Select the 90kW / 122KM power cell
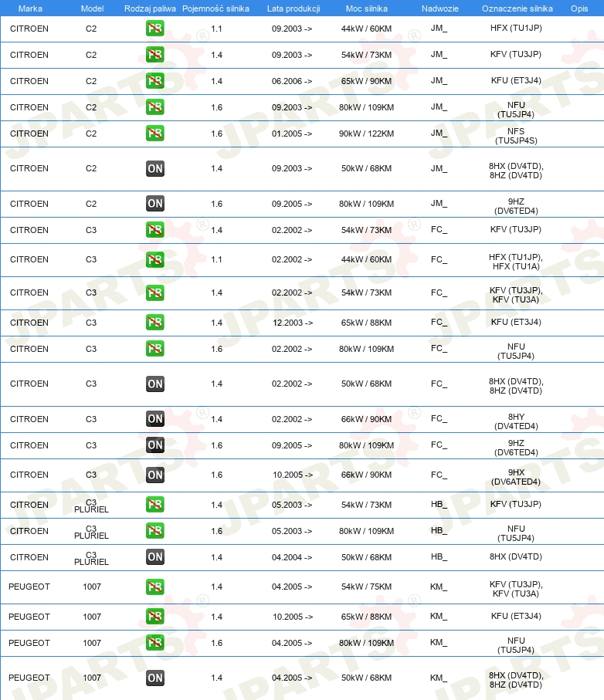604x700 pixels. point(366,134)
